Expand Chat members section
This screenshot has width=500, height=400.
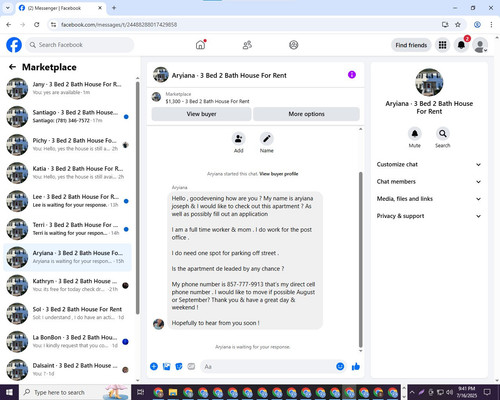(x=429, y=182)
